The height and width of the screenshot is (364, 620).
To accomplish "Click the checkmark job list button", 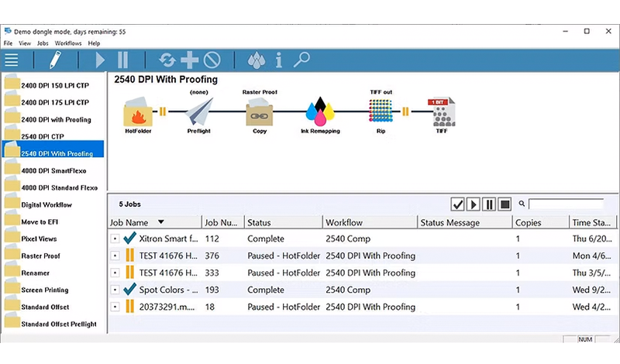I will click(457, 204).
